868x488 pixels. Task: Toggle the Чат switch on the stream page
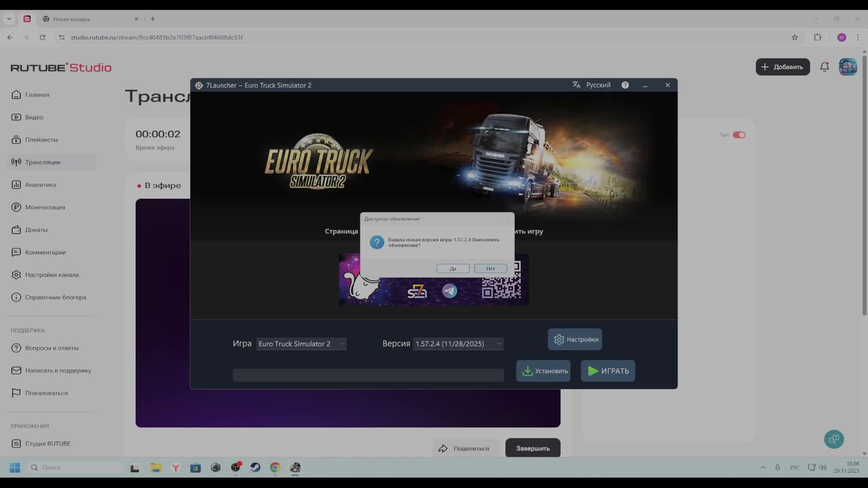[739, 135]
